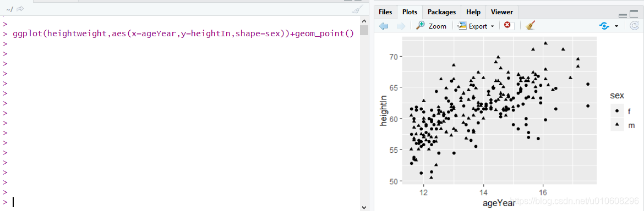
Task: Go to the next plot arrow
Action: [401, 26]
